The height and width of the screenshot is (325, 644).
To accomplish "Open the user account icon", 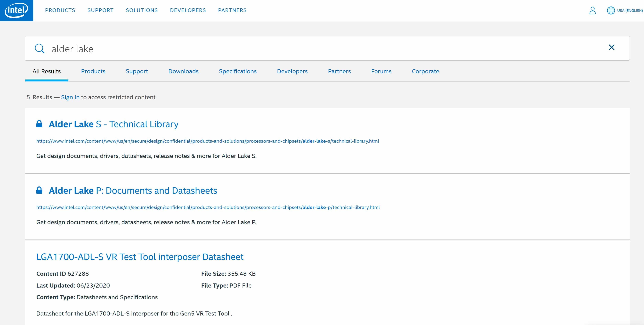I will click(592, 10).
